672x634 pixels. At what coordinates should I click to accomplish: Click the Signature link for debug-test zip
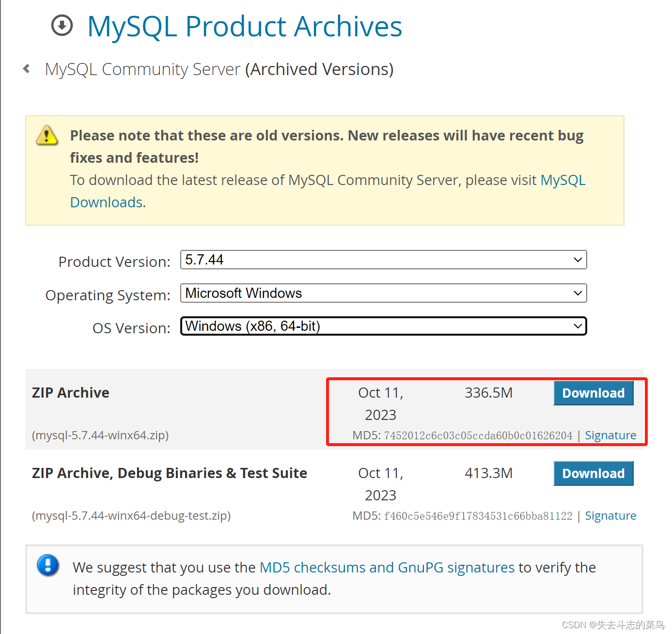tap(610, 515)
